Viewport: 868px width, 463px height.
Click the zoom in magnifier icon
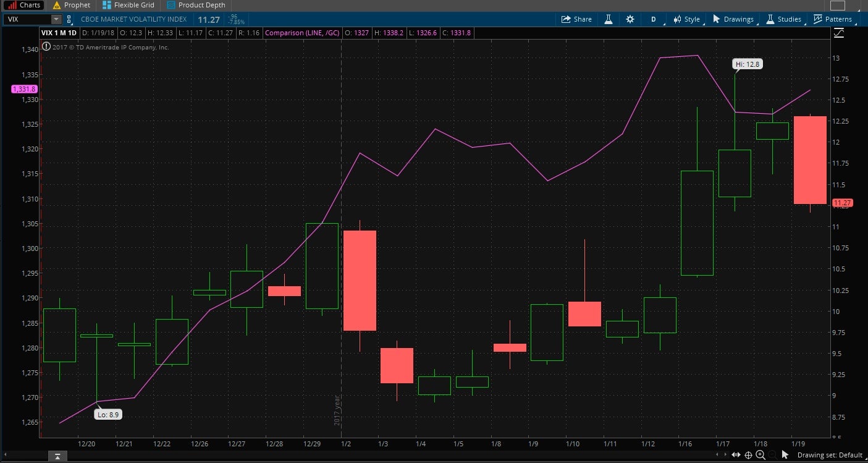pyautogui.click(x=761, y=455)
